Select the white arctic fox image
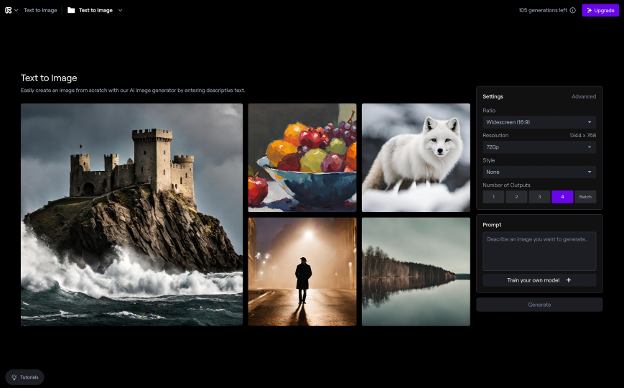This screenshot has height=388, width=624. tap(416, 158)
